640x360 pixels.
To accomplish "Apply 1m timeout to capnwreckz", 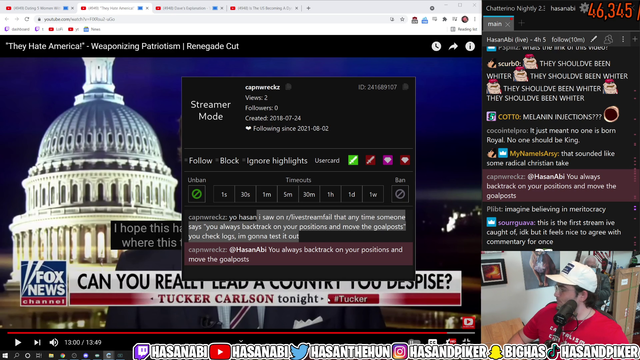I will (x=267, y=194).
